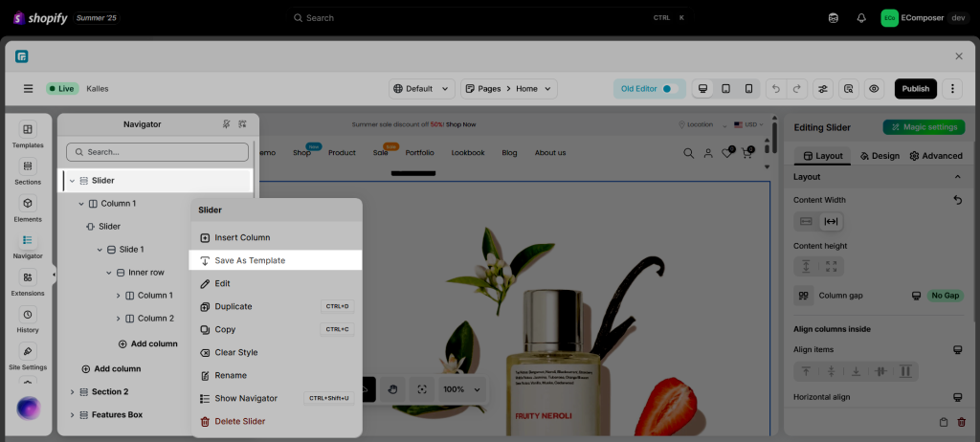Align items to middle
The height and width of the screenshot is (442, 980).
coord(832,371)
